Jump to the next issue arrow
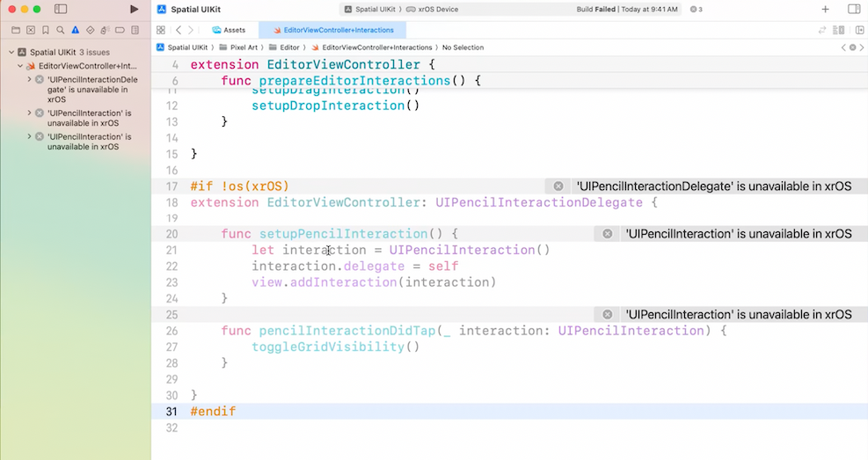Viewport: 868px width, 460px height. point(862,47)
